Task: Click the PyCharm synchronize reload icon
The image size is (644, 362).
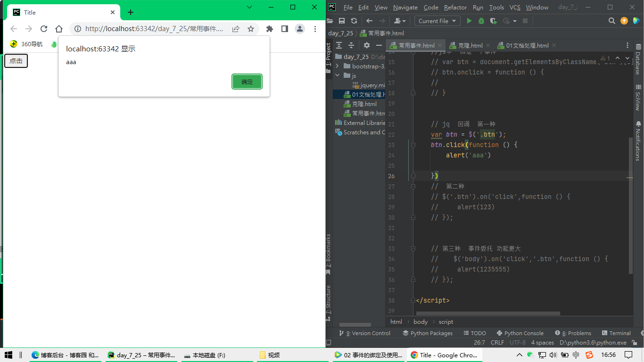Action: click(x=354, y=21)
